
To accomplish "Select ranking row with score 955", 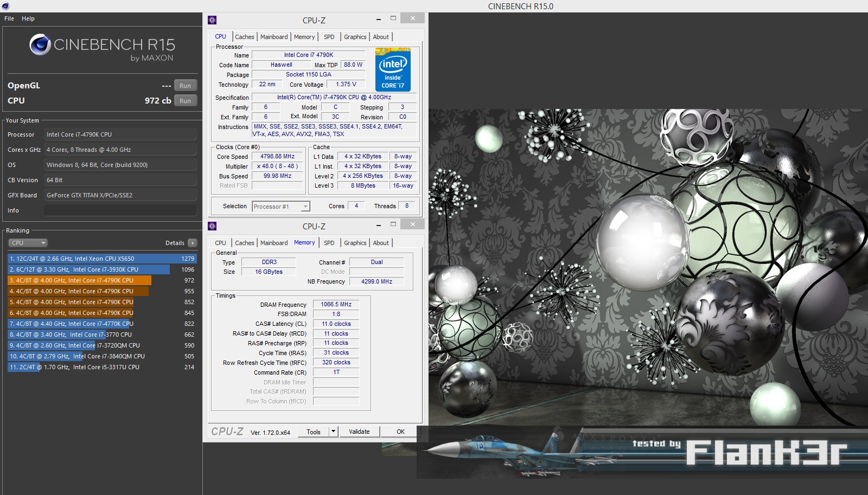I will pos(102,291).
